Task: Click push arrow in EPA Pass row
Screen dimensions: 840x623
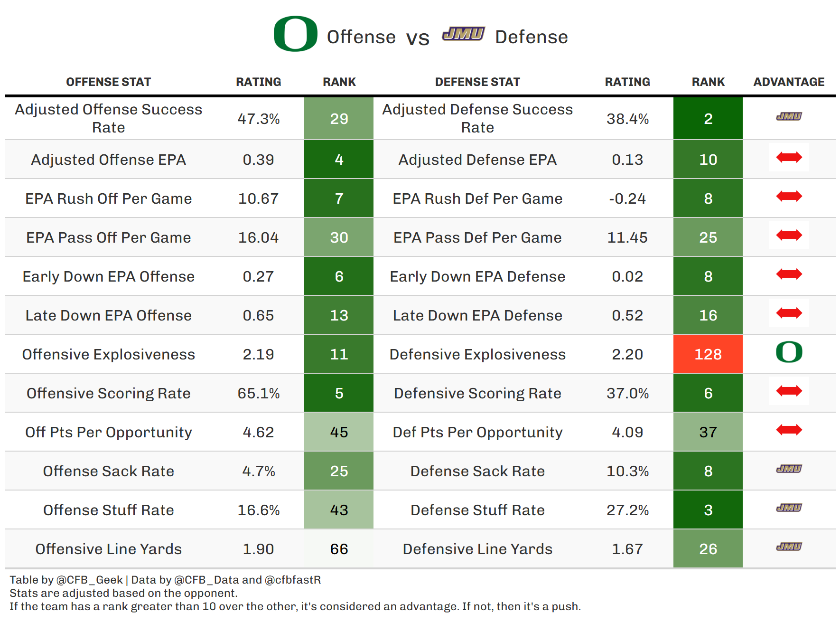Action: [x=789, y=235]
